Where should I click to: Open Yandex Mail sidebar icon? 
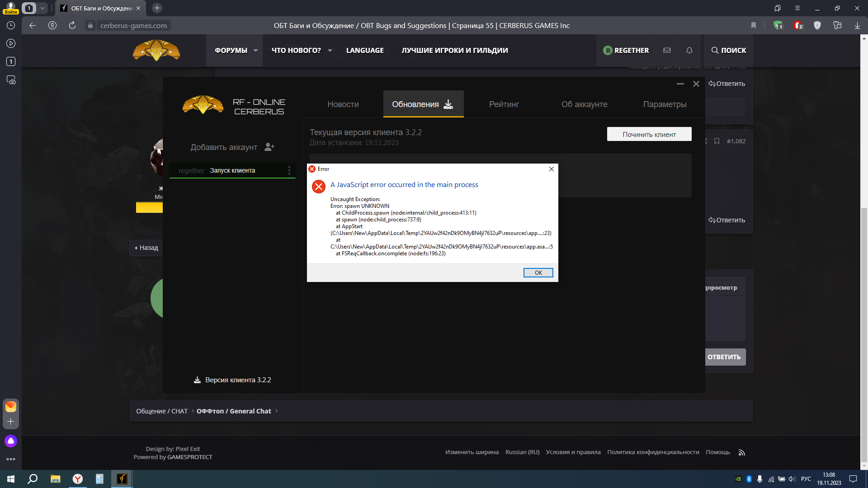(11, 407)
